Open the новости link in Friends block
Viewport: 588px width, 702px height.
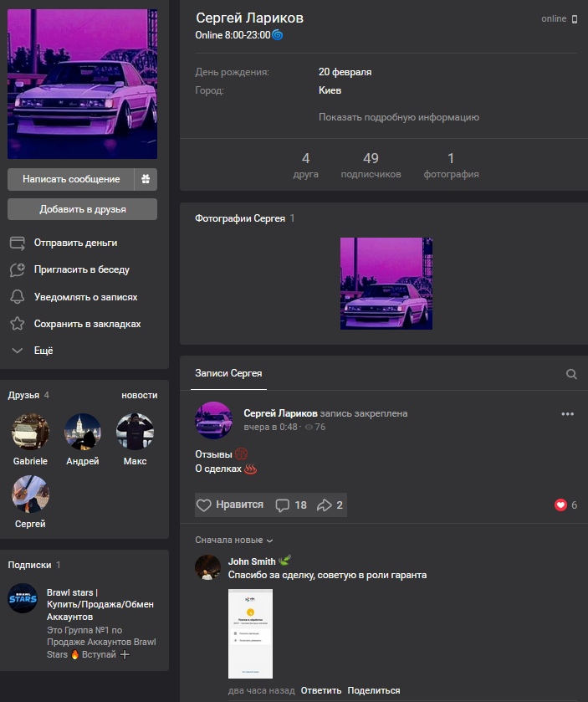click(139, 395)
